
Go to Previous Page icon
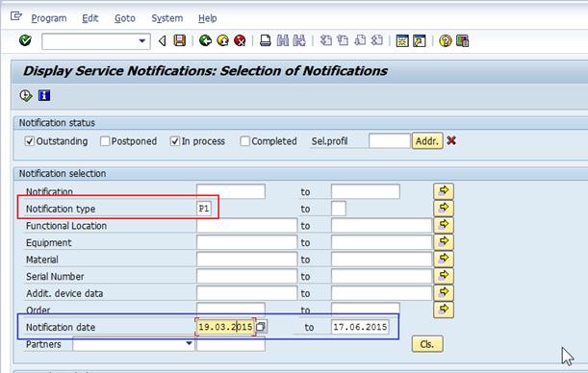[343, 40]
